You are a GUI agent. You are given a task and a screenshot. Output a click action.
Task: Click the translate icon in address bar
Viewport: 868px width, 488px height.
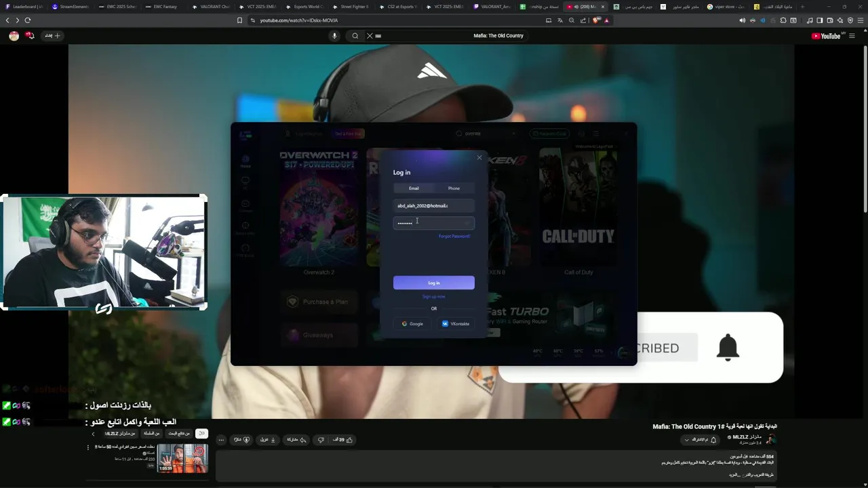pos(559,20)
